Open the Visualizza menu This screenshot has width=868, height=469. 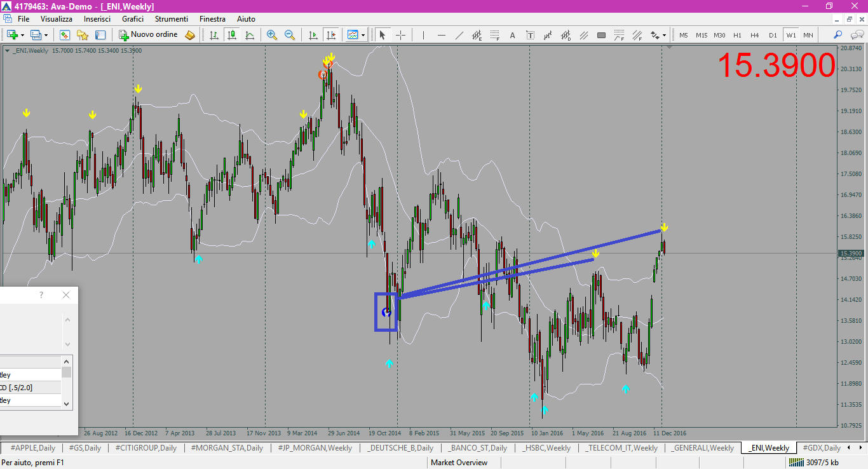point(57,19)
